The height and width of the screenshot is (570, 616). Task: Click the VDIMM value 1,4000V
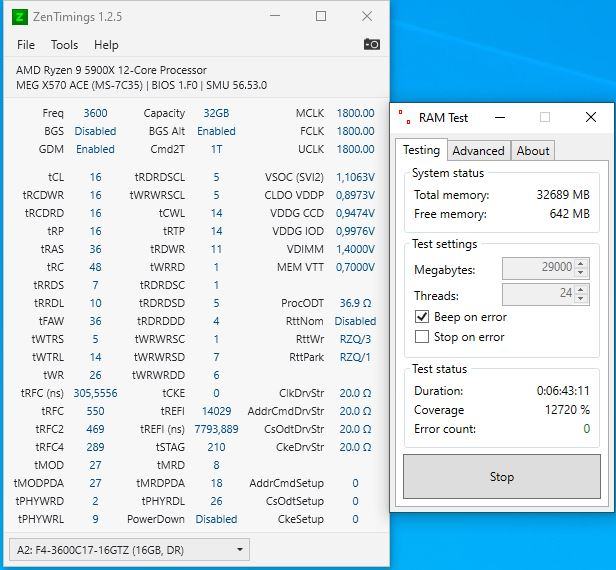click(x=355, y=249)
